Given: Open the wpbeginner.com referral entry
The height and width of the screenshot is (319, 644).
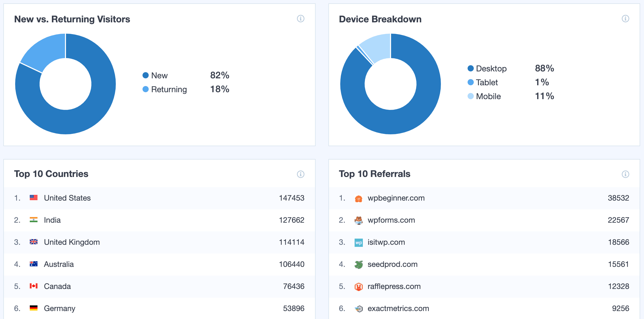Looking at the screenshot, I should [x=396, y=198].
